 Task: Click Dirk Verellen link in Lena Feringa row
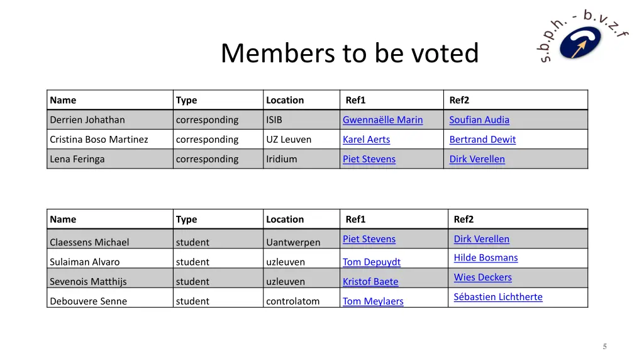pyautogui.click(x=477, y=159)
